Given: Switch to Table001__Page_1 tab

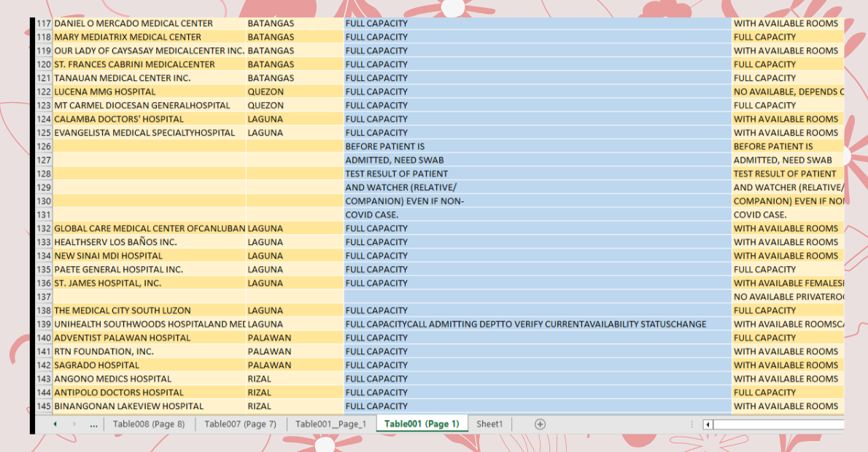Looking at the screenshot, I should pos(331,424).
